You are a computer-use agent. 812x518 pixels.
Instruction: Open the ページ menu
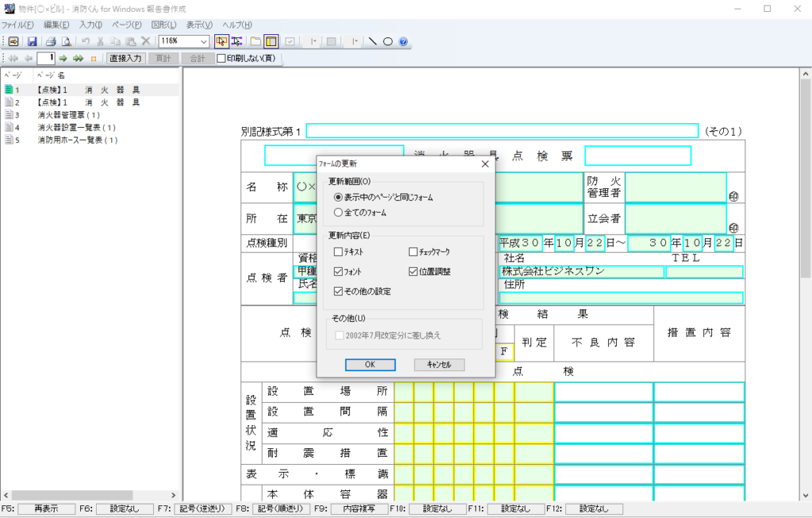click(126, 25)
